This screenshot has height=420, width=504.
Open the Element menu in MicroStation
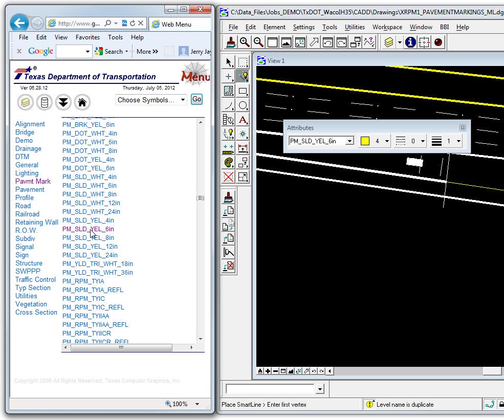click(x=274, y=27)
